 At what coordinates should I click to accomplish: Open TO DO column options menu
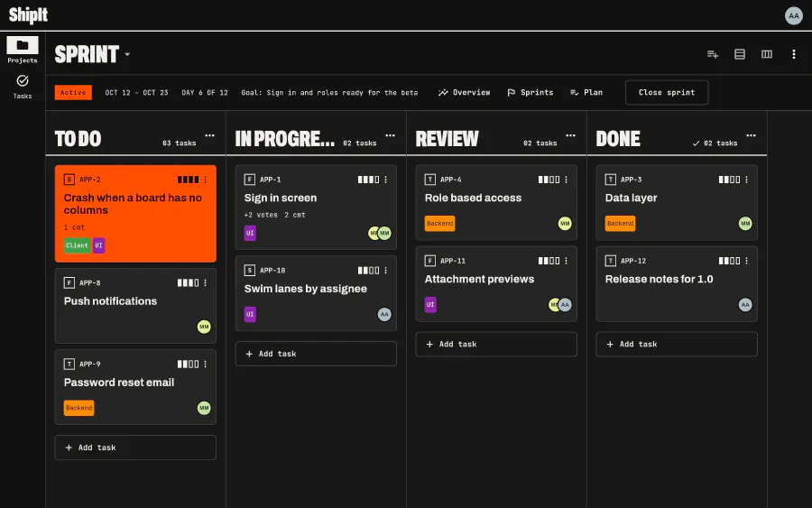(x=209, y=135)
